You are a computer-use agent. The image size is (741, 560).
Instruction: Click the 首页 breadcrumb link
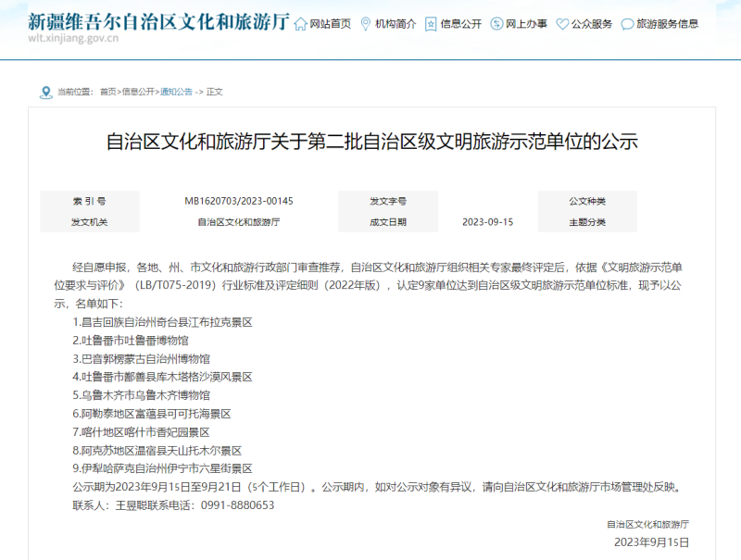point(108,92)
